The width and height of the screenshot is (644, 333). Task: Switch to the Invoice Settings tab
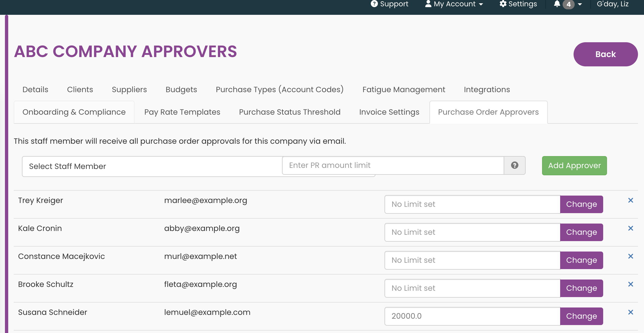pyautogui.click(x=389, y=112)
